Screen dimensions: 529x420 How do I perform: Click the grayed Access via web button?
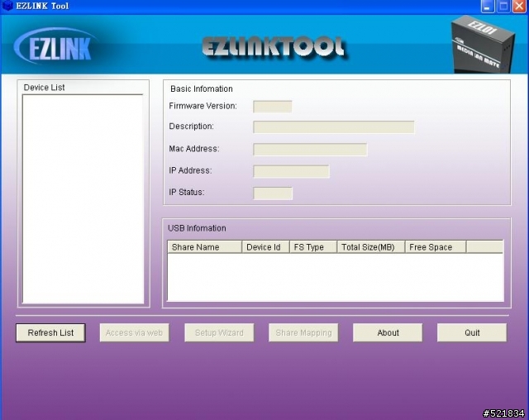click(x=134, y=333)
